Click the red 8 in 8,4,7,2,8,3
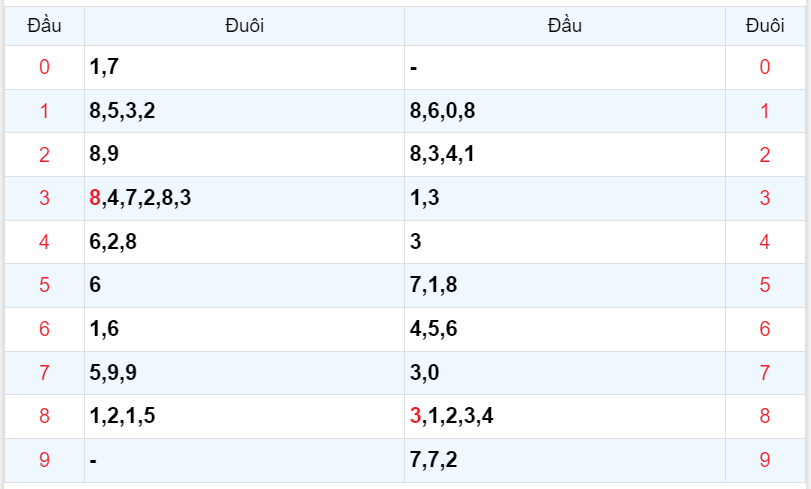The height and width of the screenshot is (489, 811). pyautogui.click(x=95, y=198)
